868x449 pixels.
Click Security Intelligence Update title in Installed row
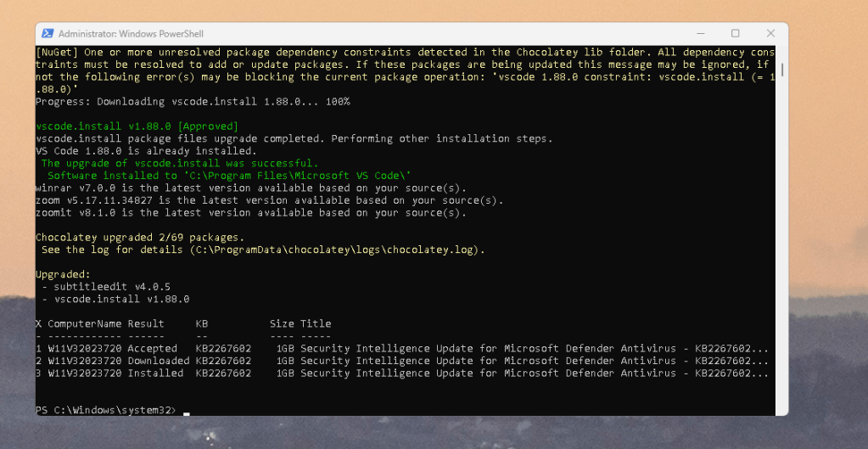pos(535,373)
